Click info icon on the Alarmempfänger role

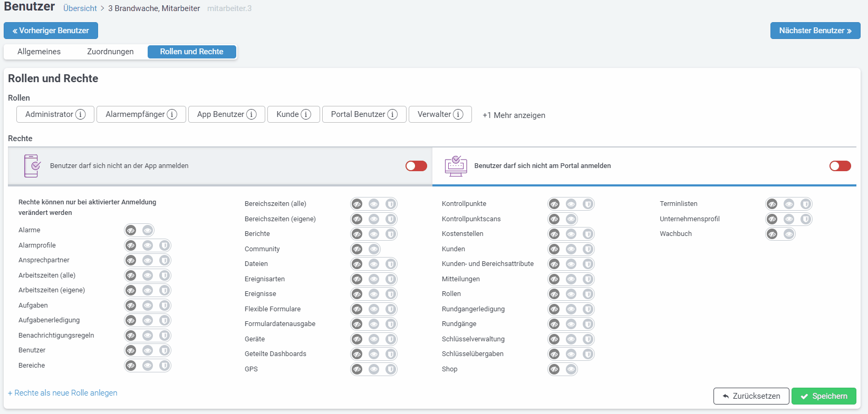point(172,114)
